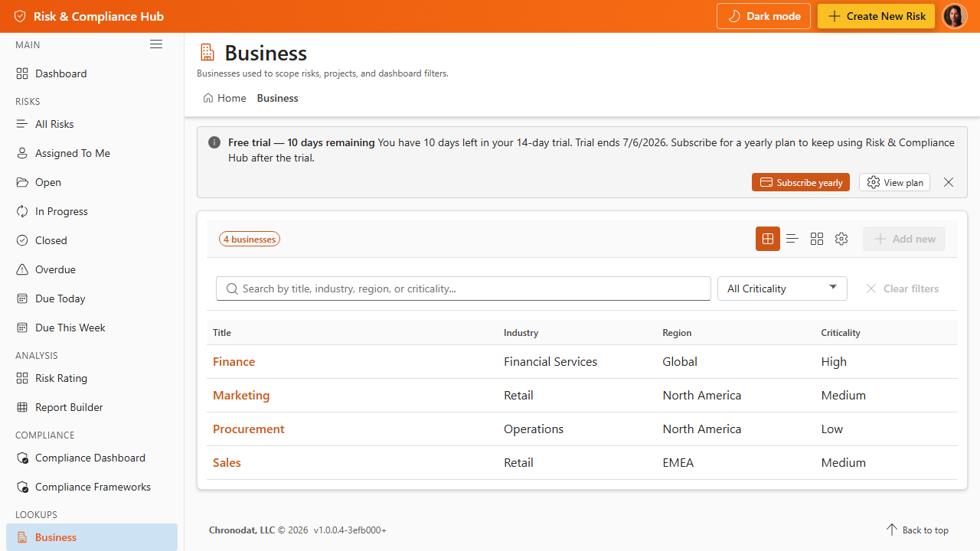Open Due Today risks
Image resolution: width=980 pixels, height=551 pixels.
pos(92,298)
